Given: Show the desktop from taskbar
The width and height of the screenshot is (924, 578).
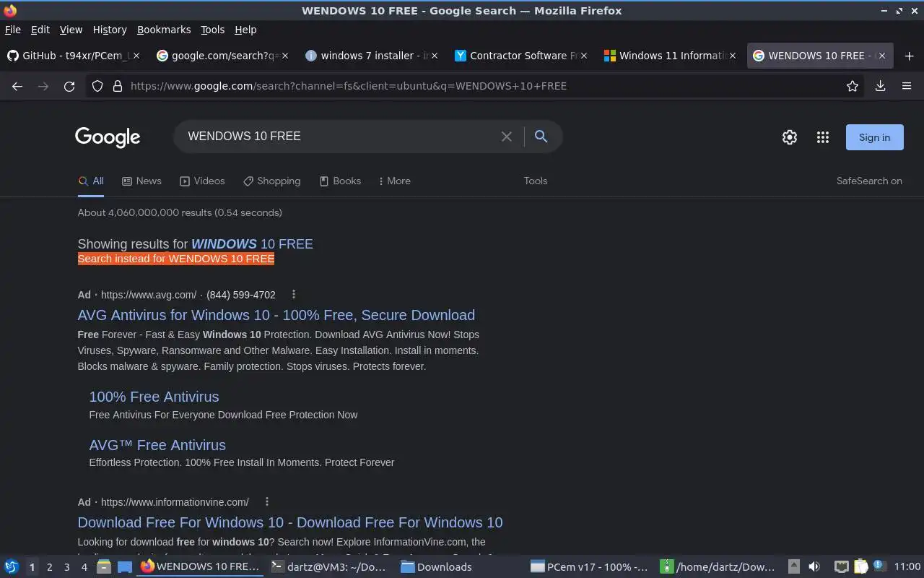Looking at the screenshot, I should [124, 567].
